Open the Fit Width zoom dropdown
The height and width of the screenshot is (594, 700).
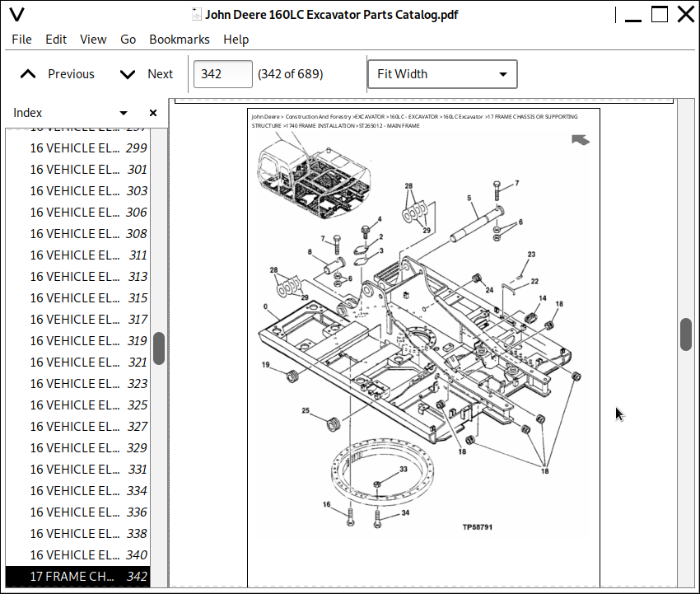click(442, 74)
